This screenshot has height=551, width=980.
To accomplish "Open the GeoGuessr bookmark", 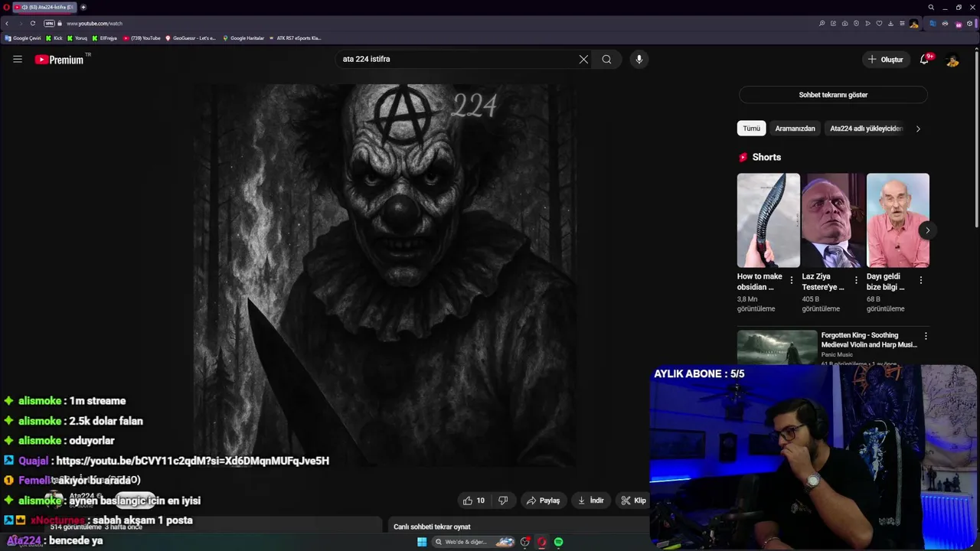I will pyautogui.click(x=191, y=37).
